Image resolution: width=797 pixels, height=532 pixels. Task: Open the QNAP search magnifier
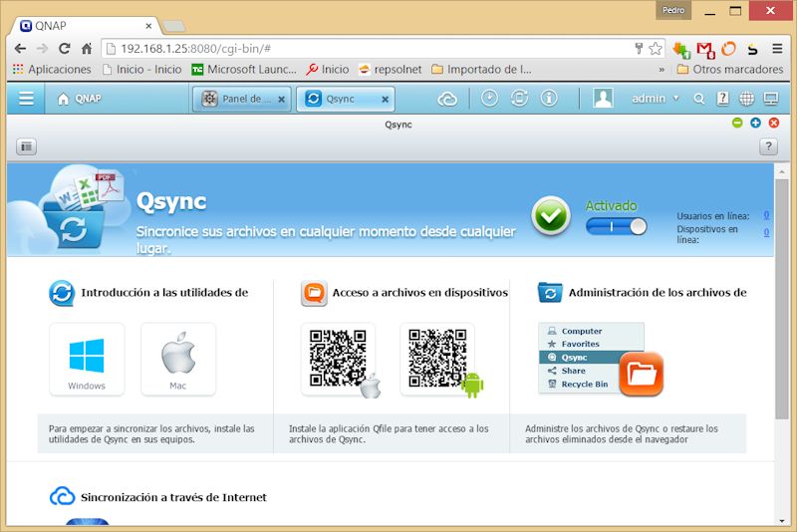click(699, 99)
